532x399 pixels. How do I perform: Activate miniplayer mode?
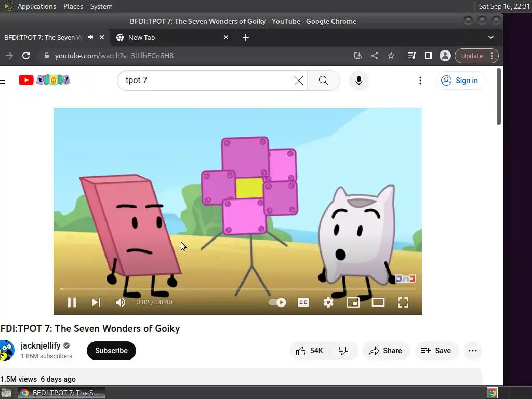[353, 302]
